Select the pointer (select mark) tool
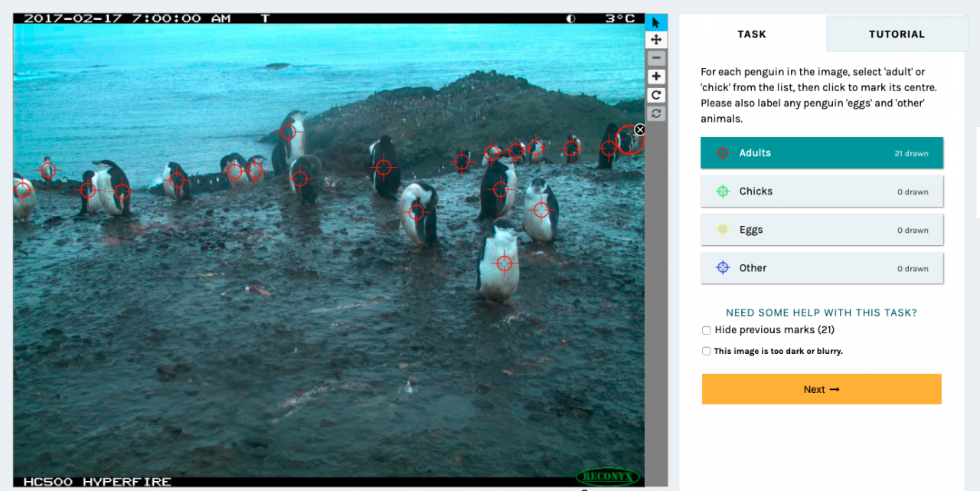The width and height of the screenshot is (980, 491). [x=656, y=22]
